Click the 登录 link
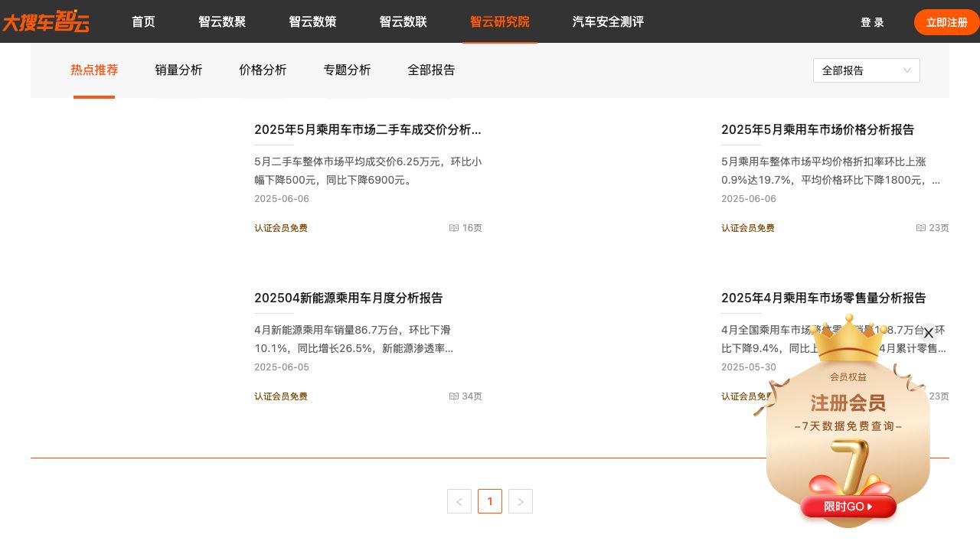Viewport: 980px width, 551px height. point(872,22)
